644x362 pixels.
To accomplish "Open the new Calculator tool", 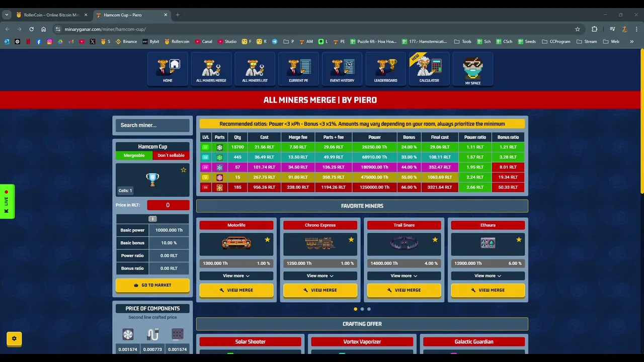I will pyautogui.click(x=429, y=69).
